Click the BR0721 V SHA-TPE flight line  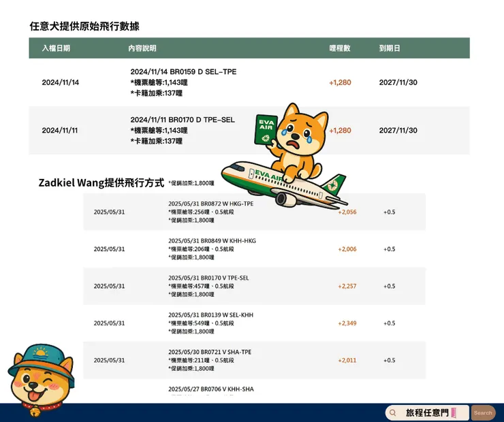(210, 352)
